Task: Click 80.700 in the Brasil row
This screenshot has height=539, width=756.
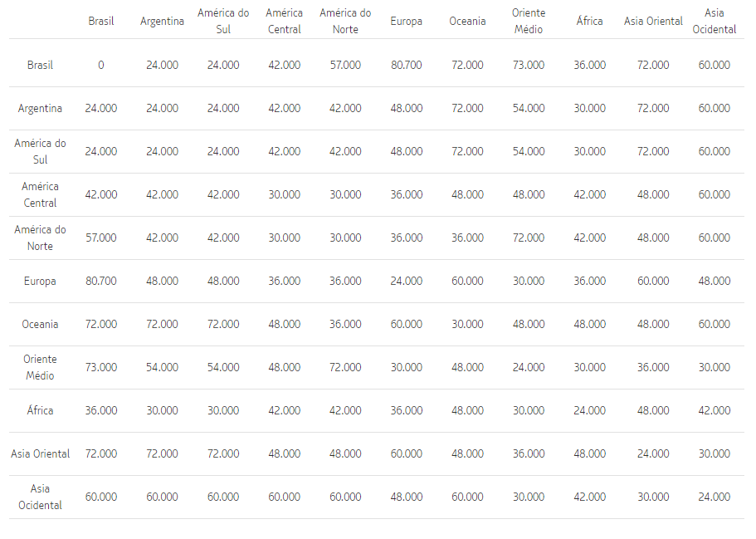Action: [x=406, y=65]
